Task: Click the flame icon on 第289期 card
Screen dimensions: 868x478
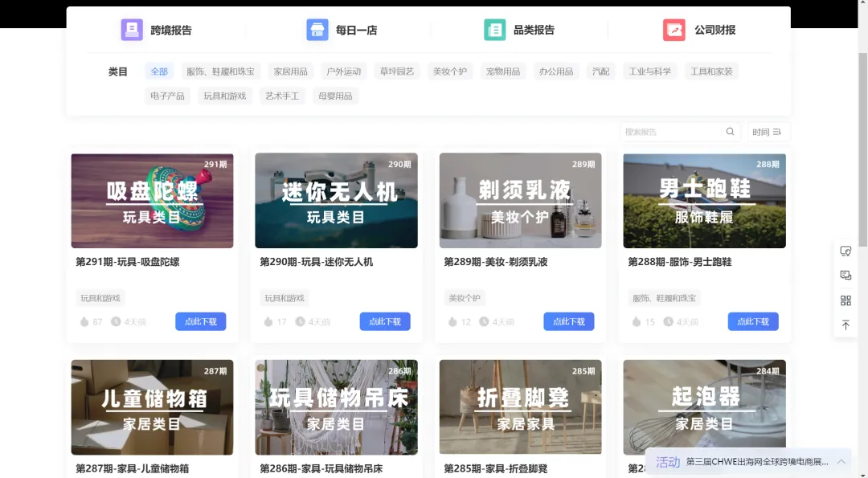Action: [452, 321]
